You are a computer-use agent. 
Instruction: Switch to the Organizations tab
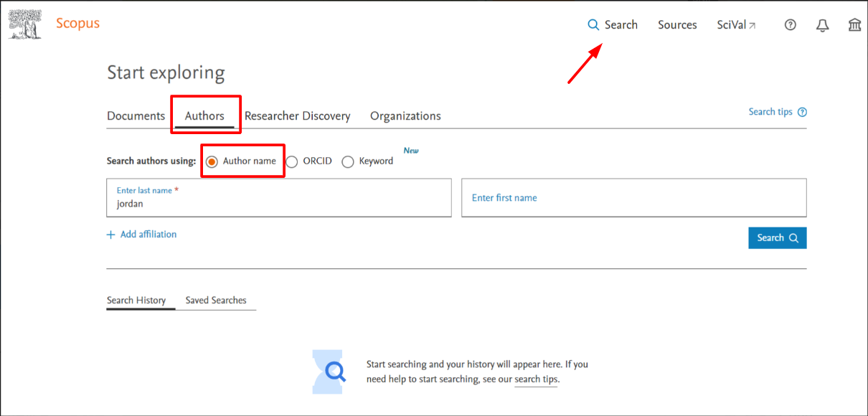tap(405, 115)
